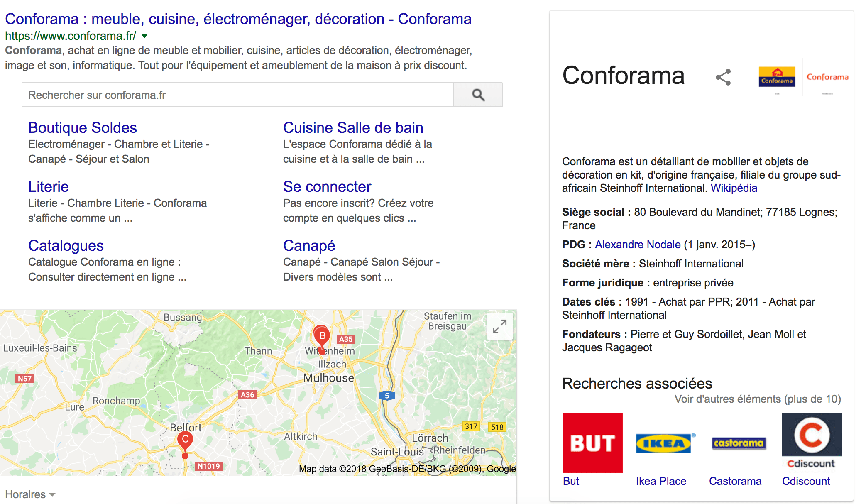Click the Cdiscount logo image
The image size is (861, 504).
[x=812, y=441]
